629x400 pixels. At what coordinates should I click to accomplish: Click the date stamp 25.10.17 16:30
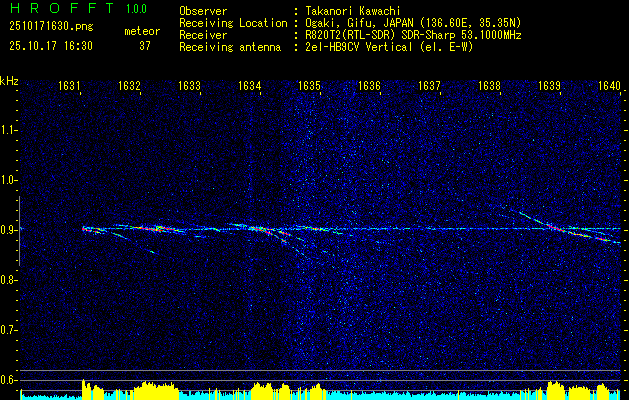[x=51, y=46]
